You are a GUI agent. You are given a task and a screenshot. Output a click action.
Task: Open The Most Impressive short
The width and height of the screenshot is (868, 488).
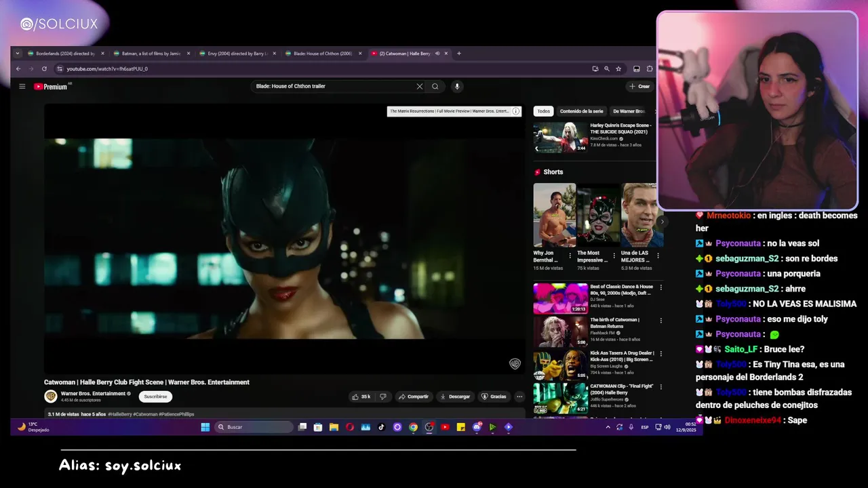[x=598, y=216]
